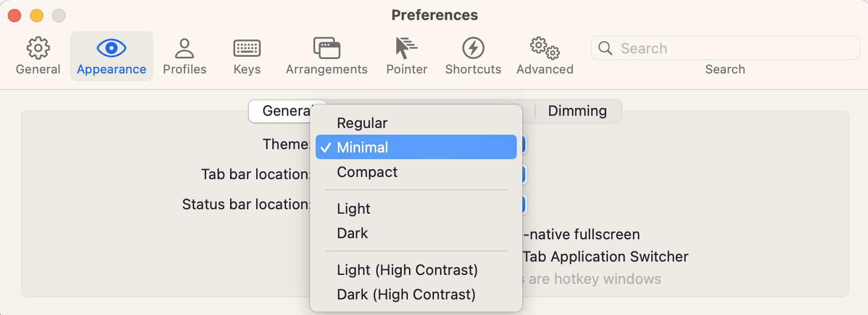Screen dimensions: 868x315
Task: Select the Appearance eye icon
Action: [111, 48]
